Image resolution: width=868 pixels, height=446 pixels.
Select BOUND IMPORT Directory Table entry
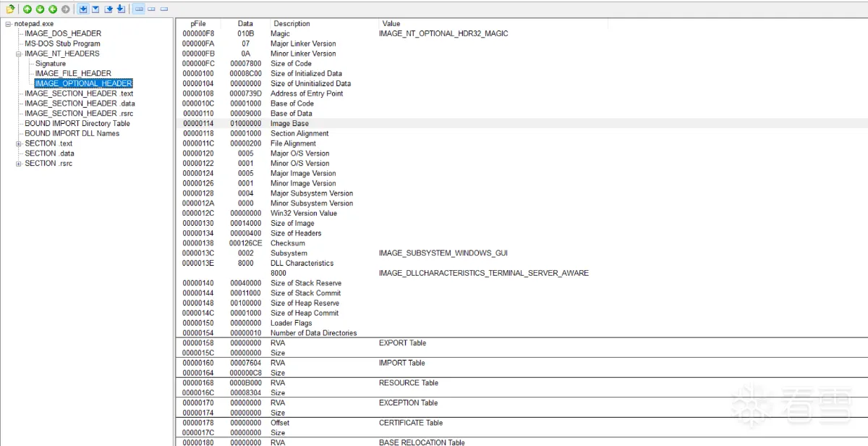(77, 123)
